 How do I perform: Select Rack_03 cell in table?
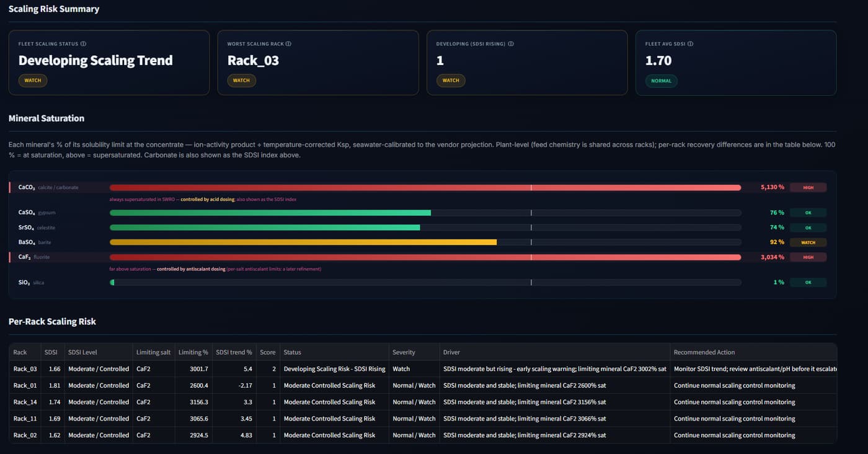point(25,369)
